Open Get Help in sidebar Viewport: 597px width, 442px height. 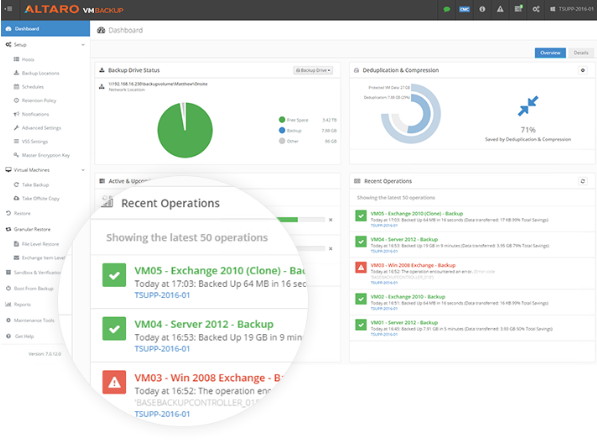[24, 337]
